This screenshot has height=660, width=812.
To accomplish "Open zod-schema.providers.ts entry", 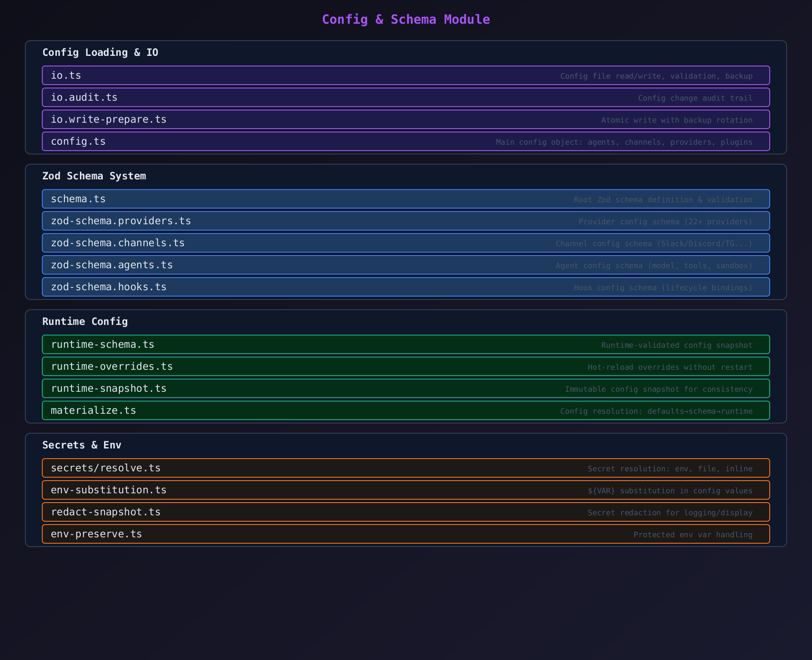I will 406,221.
